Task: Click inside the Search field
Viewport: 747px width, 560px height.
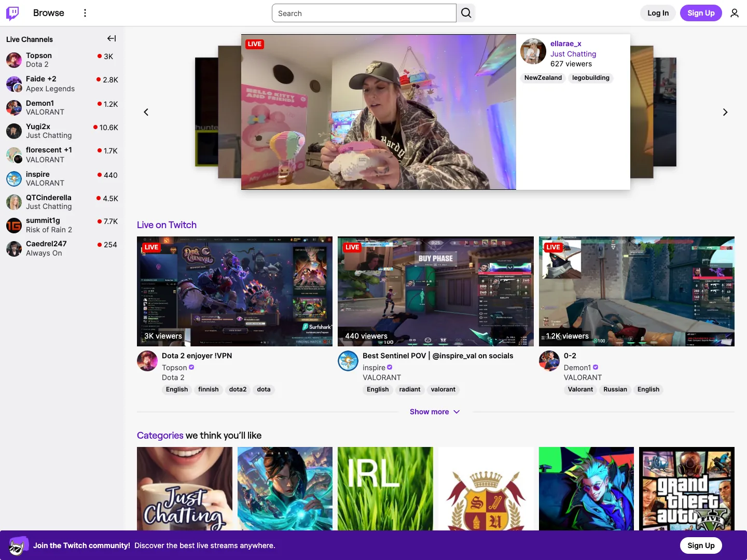Action: [364, 13]
